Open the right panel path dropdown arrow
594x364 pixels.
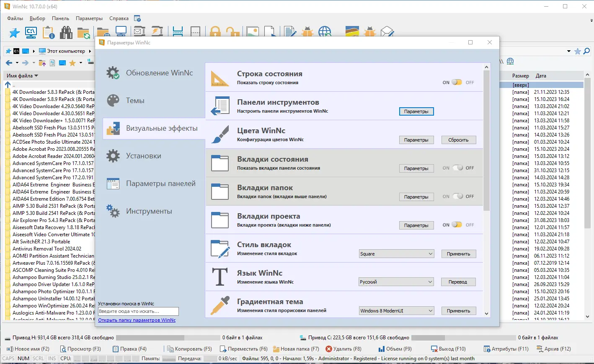tap(569, 52)
